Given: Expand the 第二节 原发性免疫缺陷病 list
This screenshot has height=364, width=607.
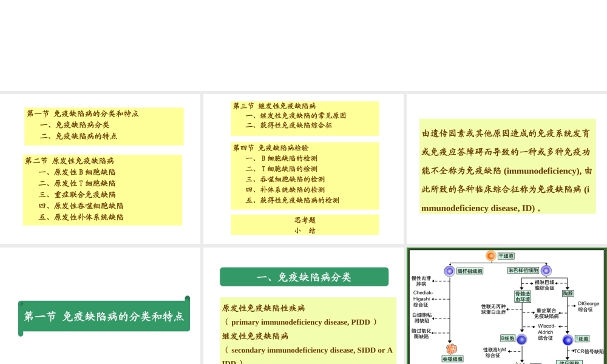Looking at the screenshot, I should click(103, 189).
